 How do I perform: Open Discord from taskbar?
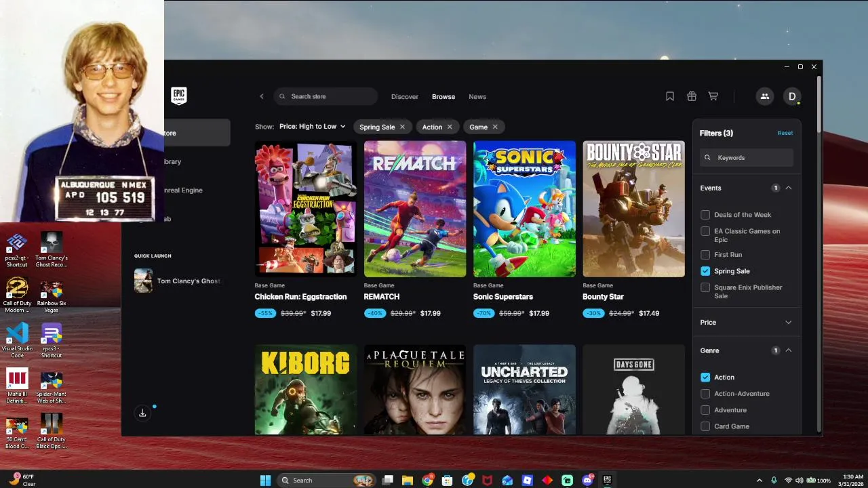[587, 480]
